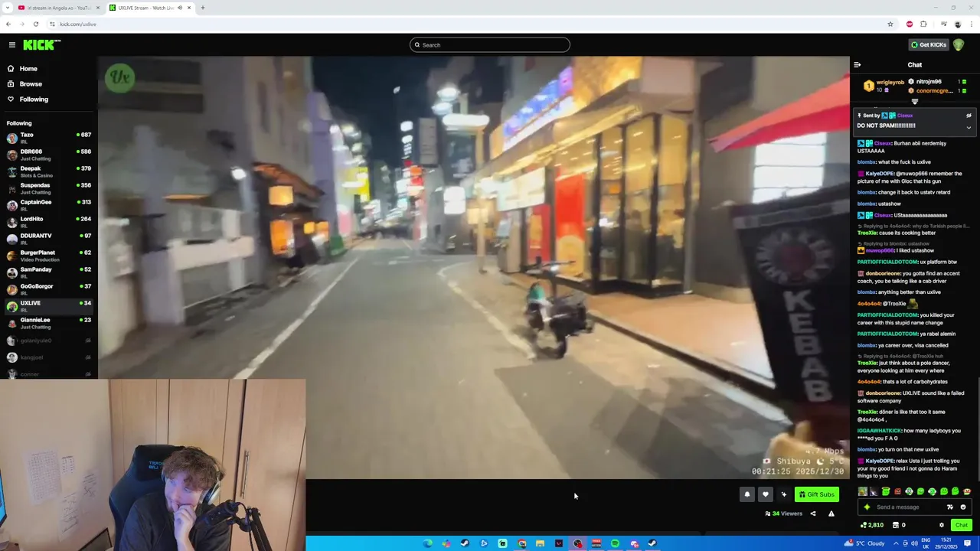Click the green Chat send button
Image resolution: width=980 pixels, height=551 pixels.
pos(961,525)
